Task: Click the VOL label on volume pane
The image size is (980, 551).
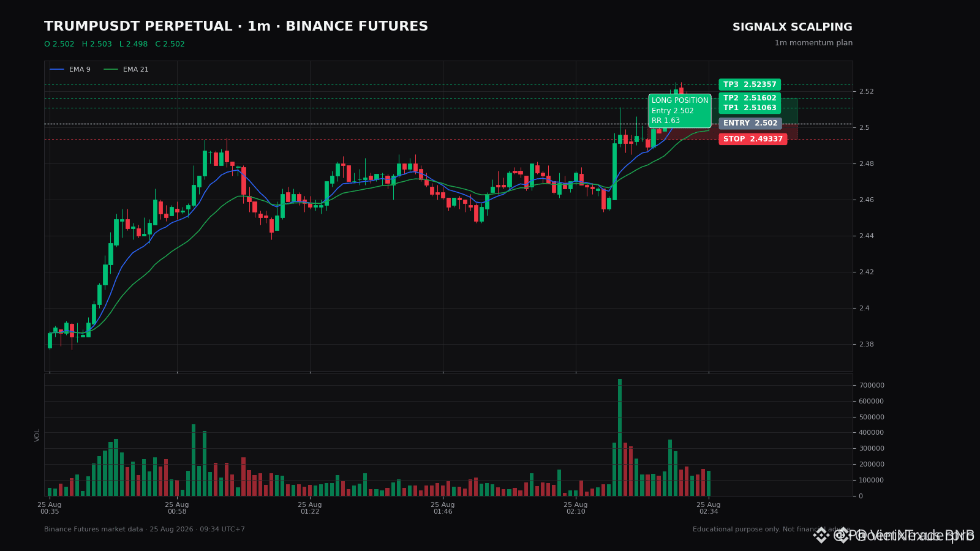Action: [37, 435]
